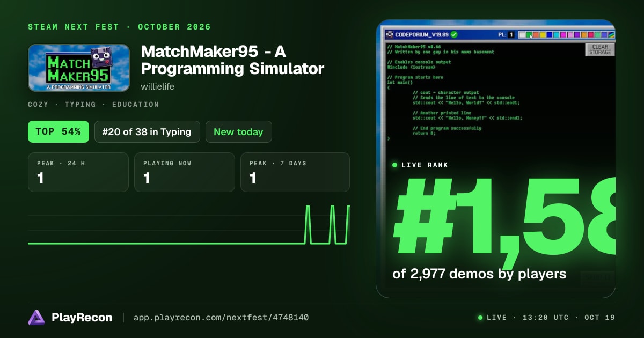644x338 pixels.
Task: Click the EDUCATION tag
Action: [x=135, y=105]
